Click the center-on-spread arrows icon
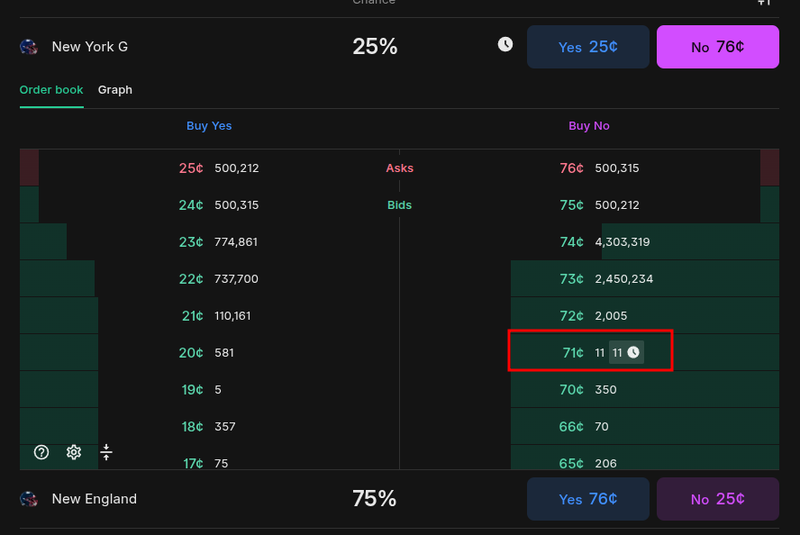The height and width of the screenshot is (535, 800). (106, 452)
